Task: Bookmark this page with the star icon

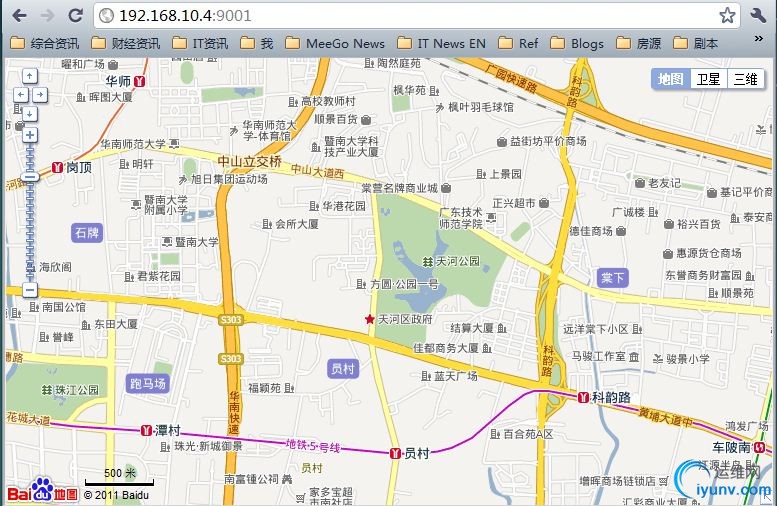Action: point(727,15)
